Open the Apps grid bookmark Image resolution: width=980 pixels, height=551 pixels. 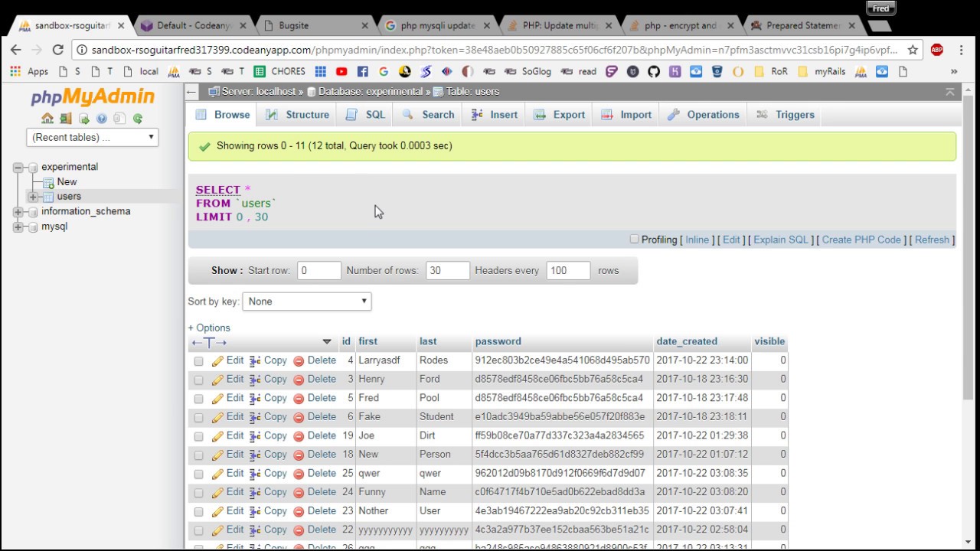point(29,71)
